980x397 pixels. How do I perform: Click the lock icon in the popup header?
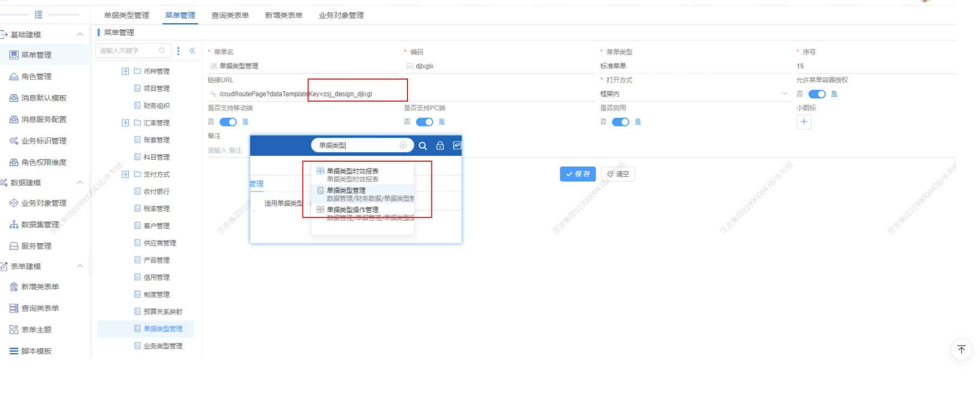[440, 145]
